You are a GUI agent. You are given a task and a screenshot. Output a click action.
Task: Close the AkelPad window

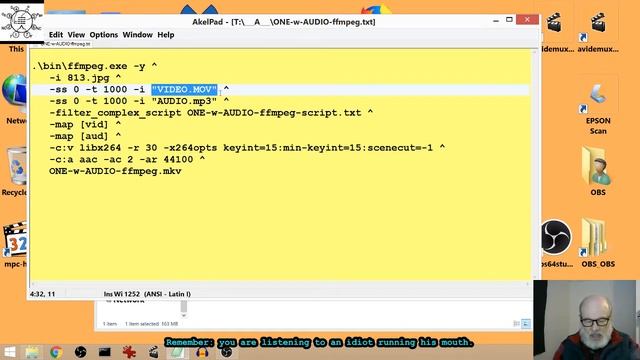tap(527, 20)
